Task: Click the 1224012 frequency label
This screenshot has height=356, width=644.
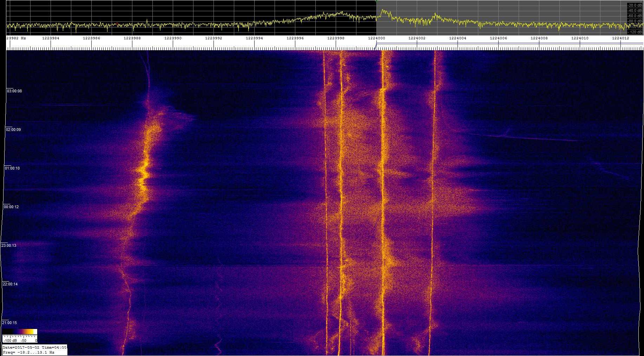Action: pyautogui.click(x=620, y=38)
